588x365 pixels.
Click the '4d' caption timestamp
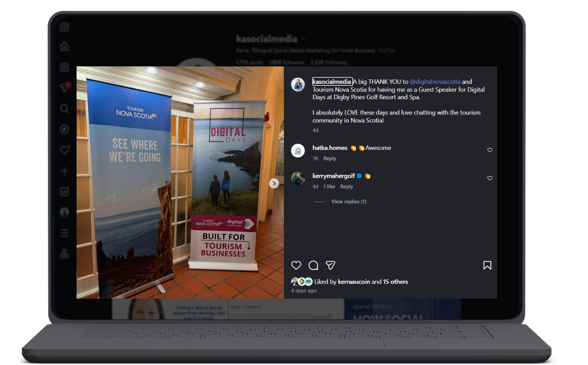(315, 130)
